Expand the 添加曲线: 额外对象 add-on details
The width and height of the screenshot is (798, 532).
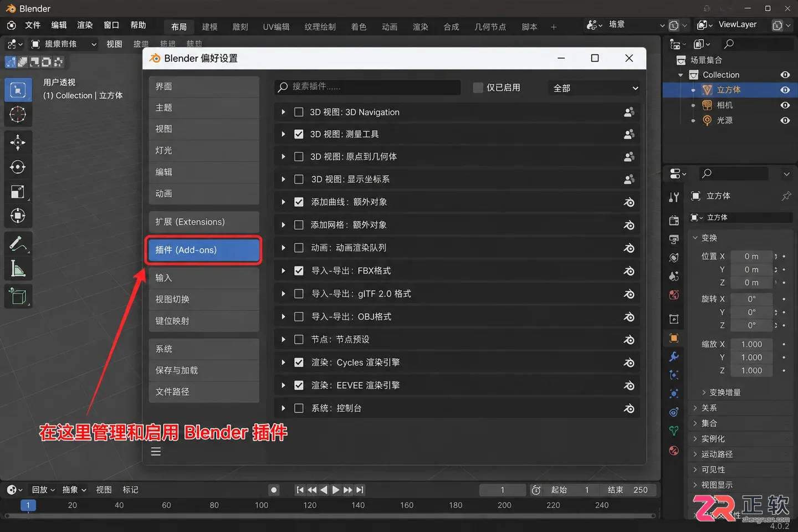click(283, 202)
